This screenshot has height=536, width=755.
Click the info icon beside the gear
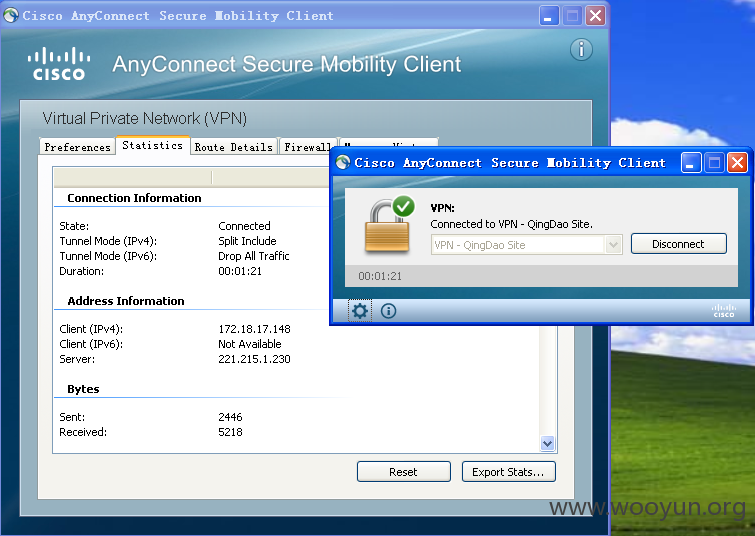click(x=389, y=311)
